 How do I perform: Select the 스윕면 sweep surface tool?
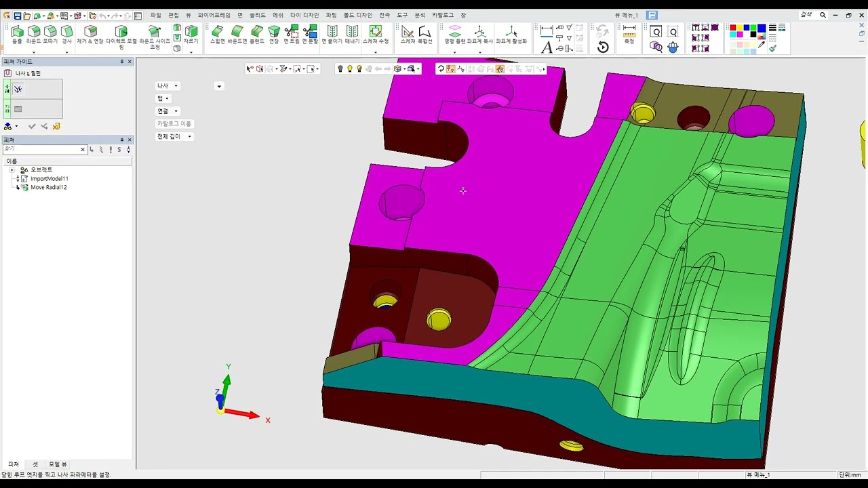coord(217,35)
